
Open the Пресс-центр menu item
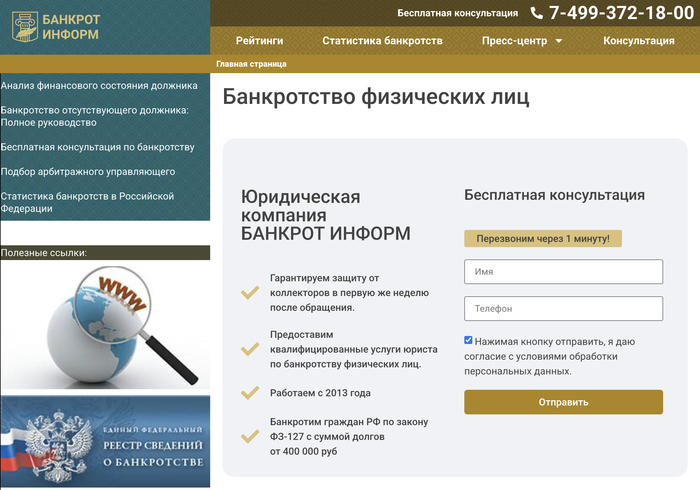(514, 41)
